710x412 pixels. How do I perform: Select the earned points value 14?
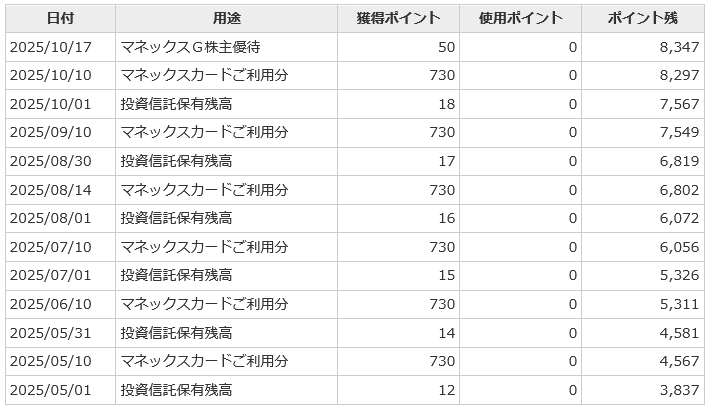(x=446, y=332)
